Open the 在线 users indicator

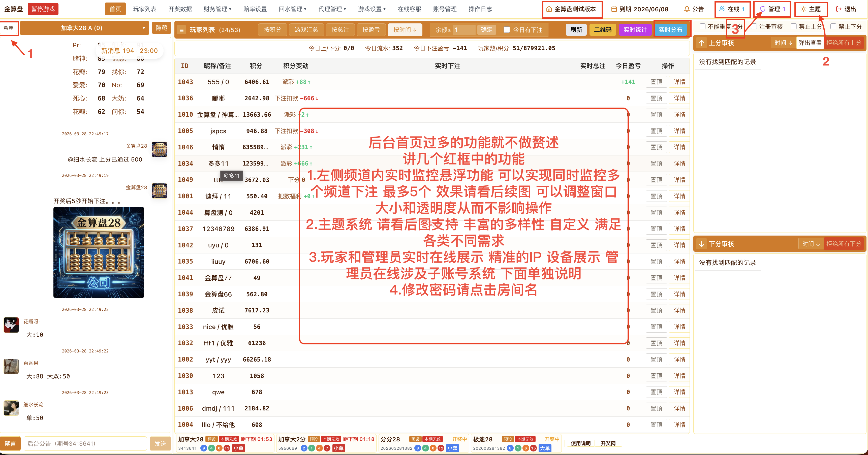732,9
